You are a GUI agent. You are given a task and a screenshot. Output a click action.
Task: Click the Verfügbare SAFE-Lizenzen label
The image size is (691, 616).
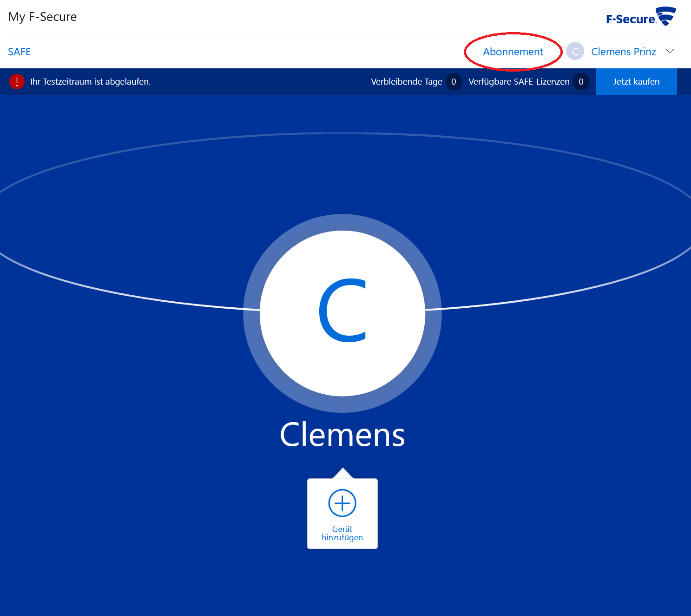[519, 82]
